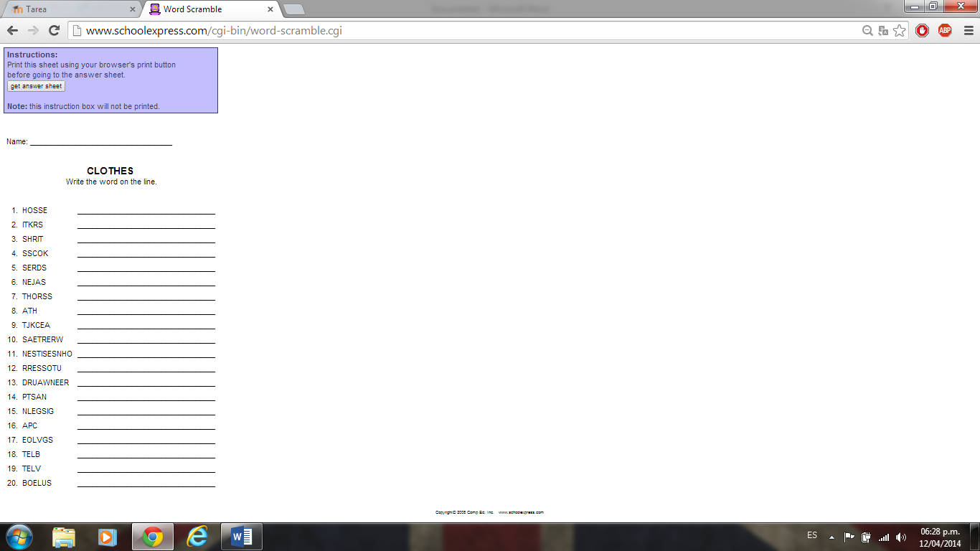Click the scrambled word BOELUS
The height and width of the screenshot is (551, 980).
(37, 483)
